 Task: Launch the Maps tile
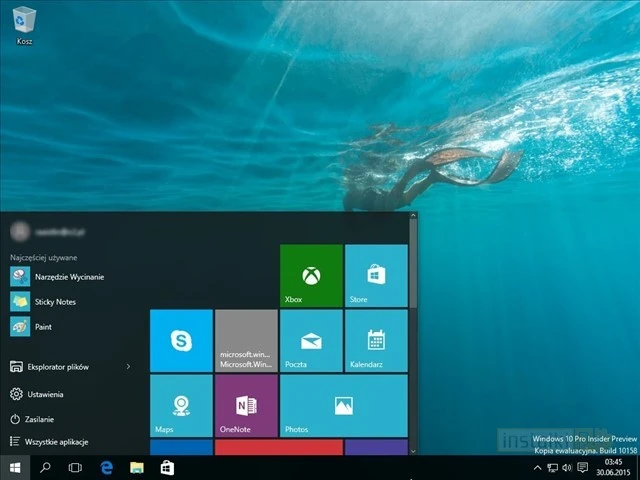[181, 405]
